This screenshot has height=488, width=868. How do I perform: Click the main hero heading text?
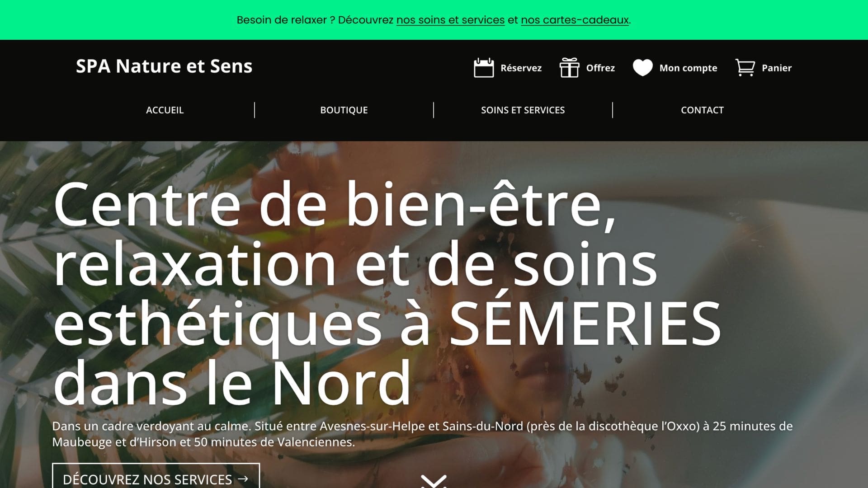[387, 294]
